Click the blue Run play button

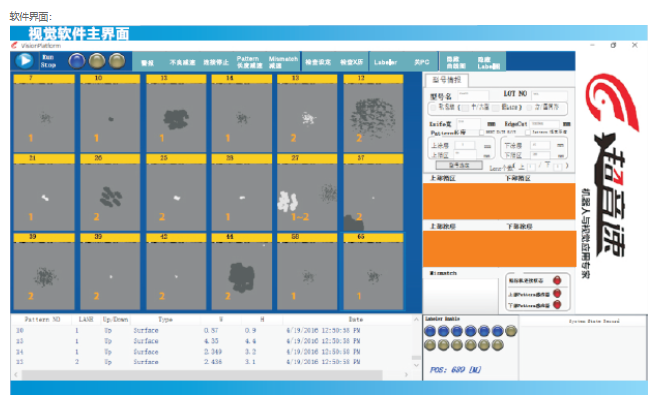[x=24, y=61]
